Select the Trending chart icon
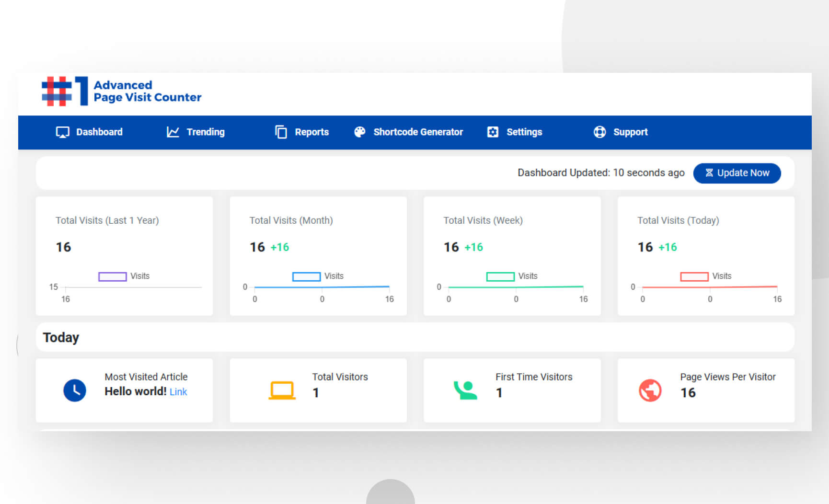829x504 pixels. pyautogui.click(x=173, y=132)
